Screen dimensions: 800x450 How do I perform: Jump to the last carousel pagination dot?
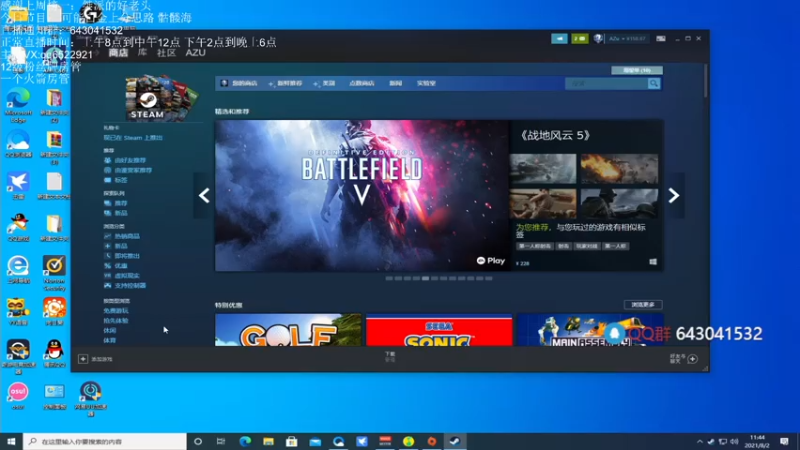click(x=489, y=279)
